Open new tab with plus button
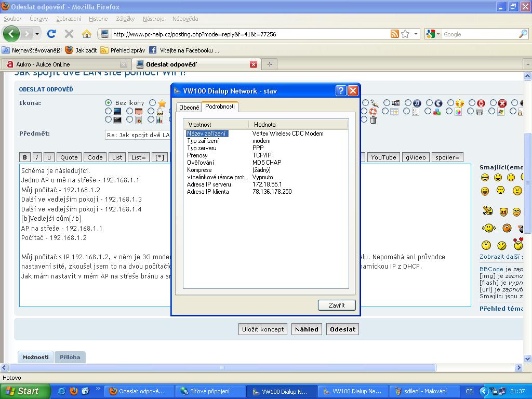Image resolution: width=532 pixels, height=399 pixels. tap(269, 64)
